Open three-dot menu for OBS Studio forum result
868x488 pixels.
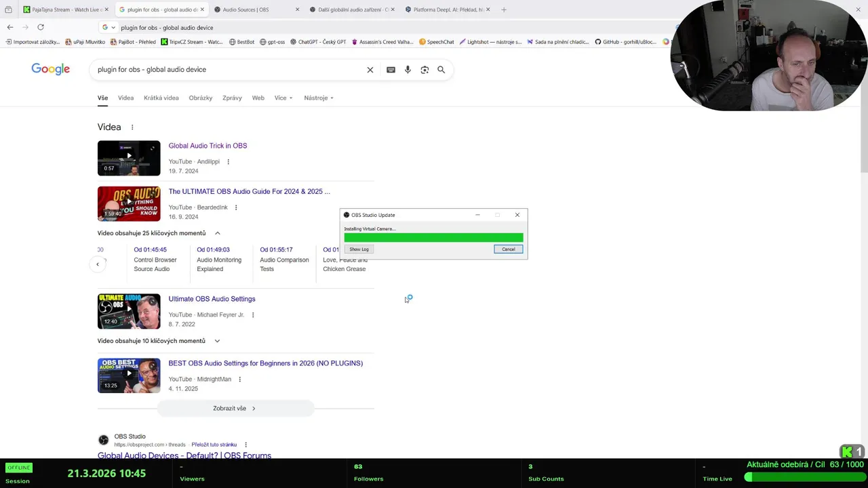[x=246, y=445]
